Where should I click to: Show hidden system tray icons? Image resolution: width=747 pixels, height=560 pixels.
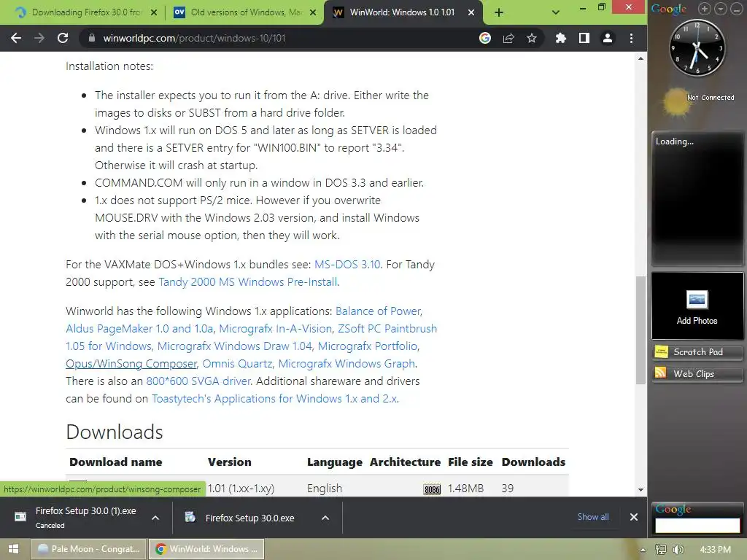point(643,550)
